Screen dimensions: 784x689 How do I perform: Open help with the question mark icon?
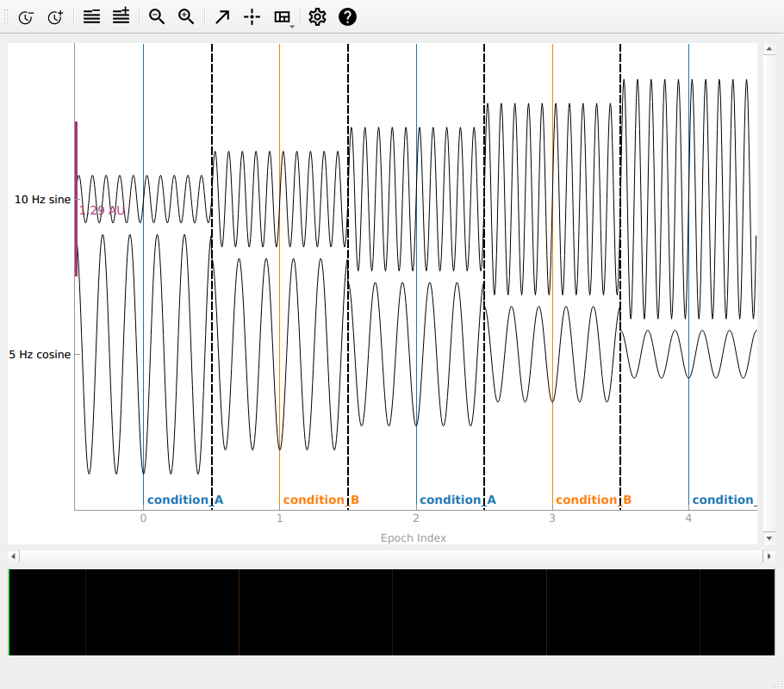click(x=347, y=16)
